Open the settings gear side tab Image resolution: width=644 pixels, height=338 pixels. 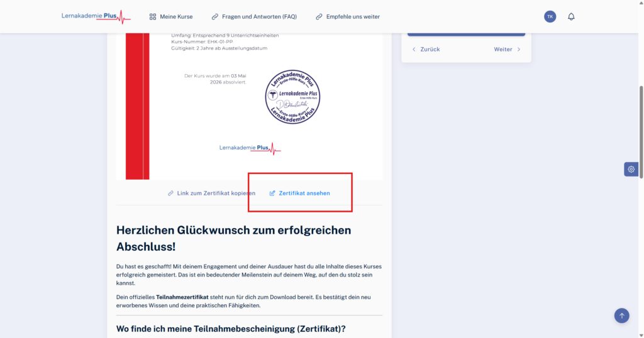631,169
